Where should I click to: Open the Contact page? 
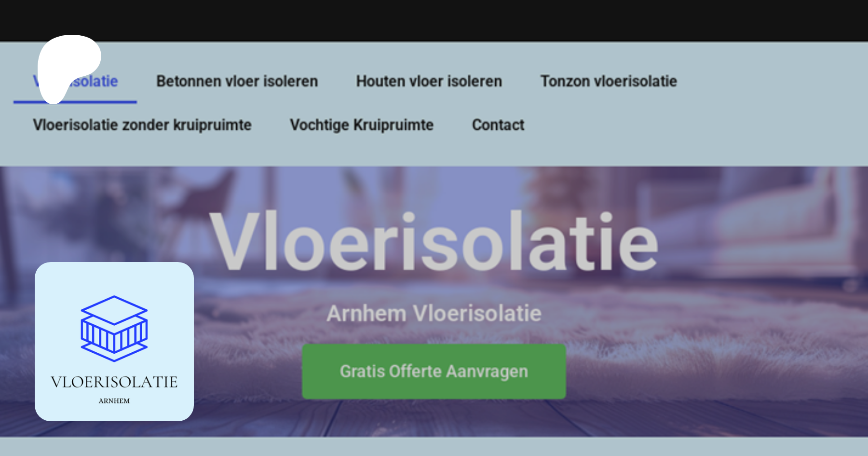(x=498, y=125)
